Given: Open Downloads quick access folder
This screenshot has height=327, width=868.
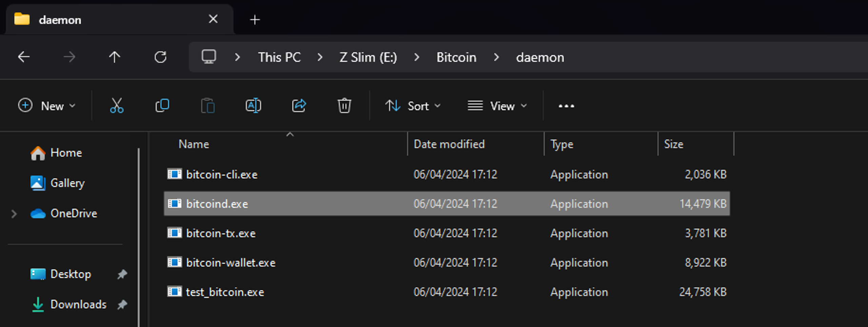Looking at the screenshot, I should point(69,304).
